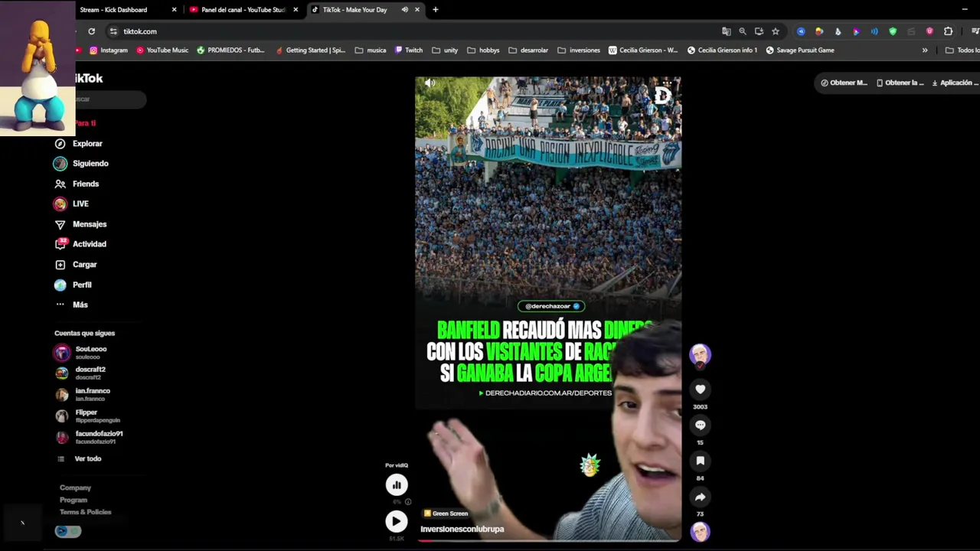Open the extensions puzzle menu
The width and height of the screenshot is (980, 551).
point(948,31)
